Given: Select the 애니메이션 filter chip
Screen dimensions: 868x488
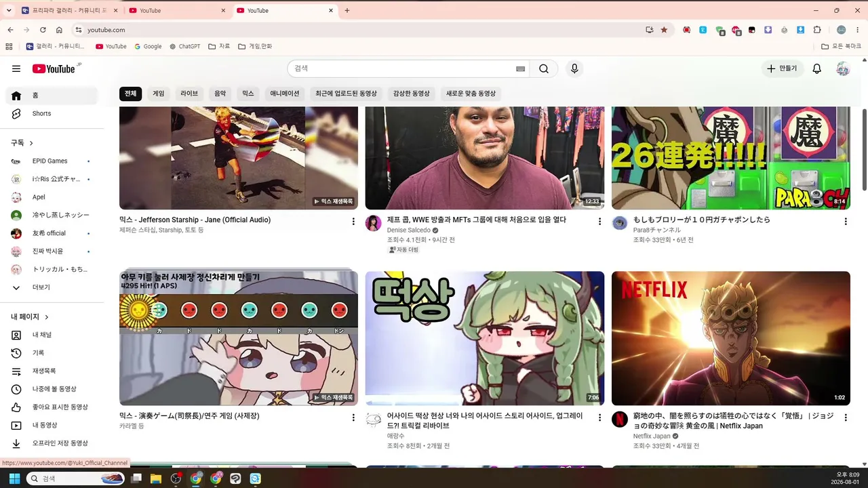Looking at the screenshot, I should (285, 94).
